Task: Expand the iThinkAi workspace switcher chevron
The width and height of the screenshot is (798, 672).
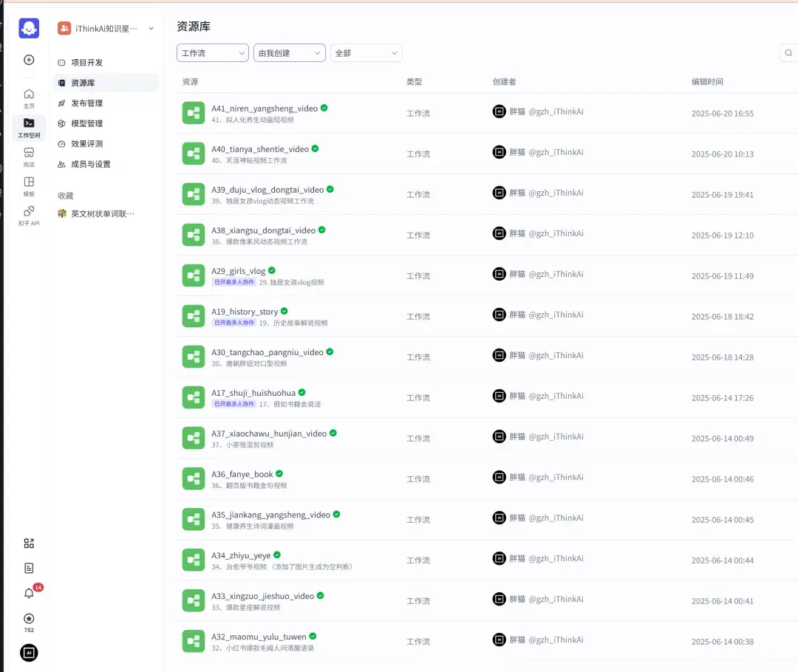Action: (151, 29)
